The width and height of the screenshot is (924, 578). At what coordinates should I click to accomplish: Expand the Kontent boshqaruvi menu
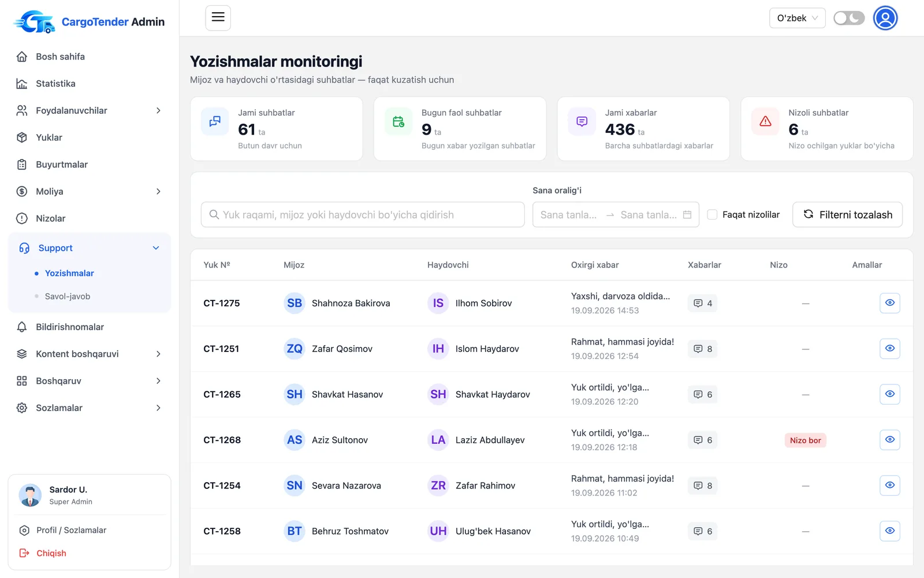tap(90, 354)
